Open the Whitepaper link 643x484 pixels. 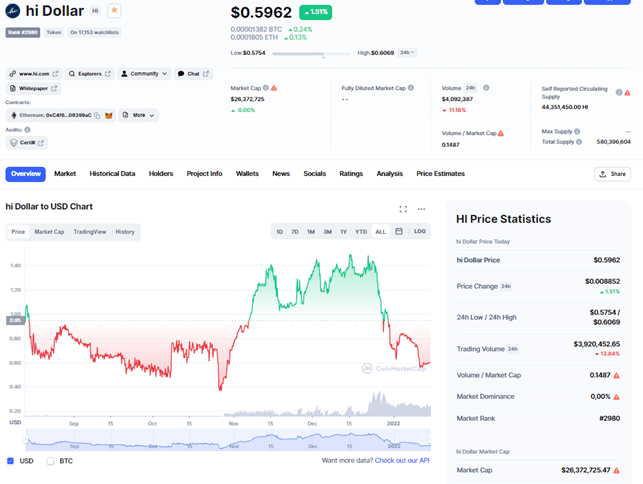[33, 89]
